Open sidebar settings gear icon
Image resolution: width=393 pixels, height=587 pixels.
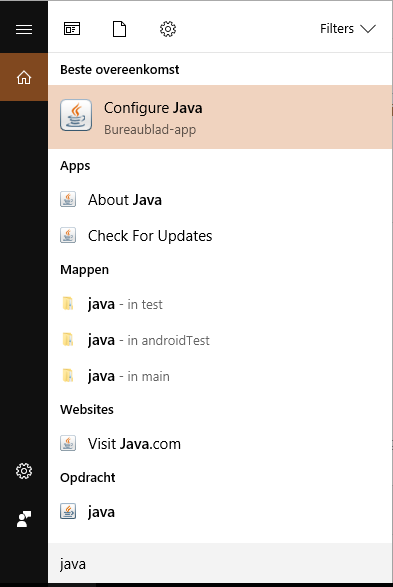pos(24,471)
